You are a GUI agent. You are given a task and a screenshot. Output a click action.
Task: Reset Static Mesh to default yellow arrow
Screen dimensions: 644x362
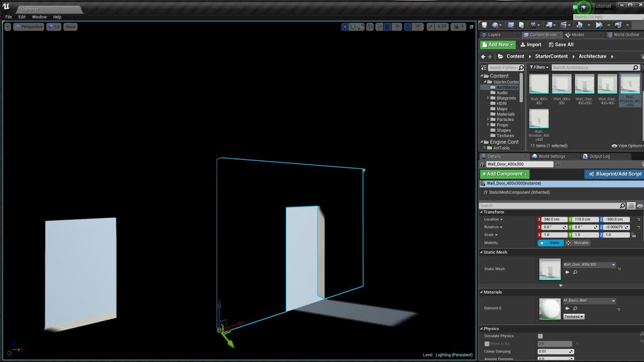619,269
